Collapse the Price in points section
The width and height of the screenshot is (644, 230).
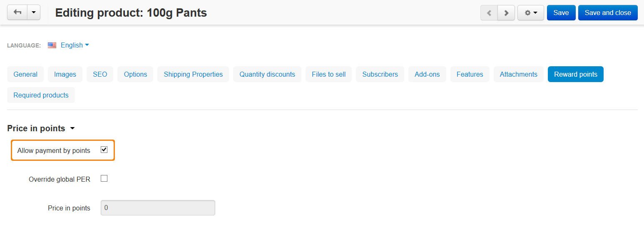pos(41,128)
